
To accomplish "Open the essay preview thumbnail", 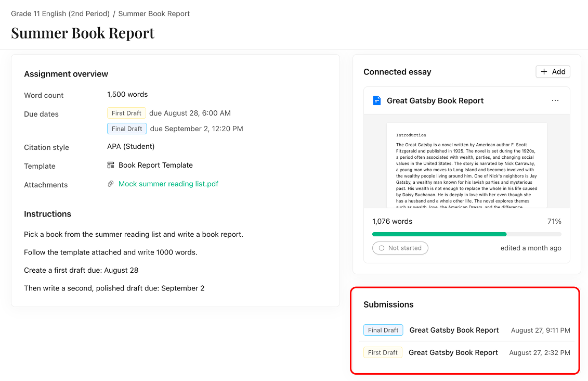I will pyautogui.click(x=466, y=161).
